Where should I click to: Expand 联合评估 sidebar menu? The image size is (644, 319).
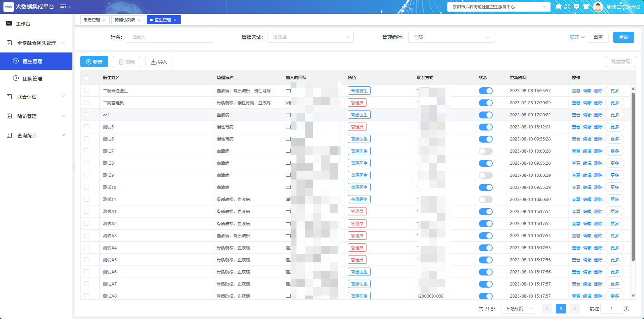pyautogui.click(x=36, y=97)
